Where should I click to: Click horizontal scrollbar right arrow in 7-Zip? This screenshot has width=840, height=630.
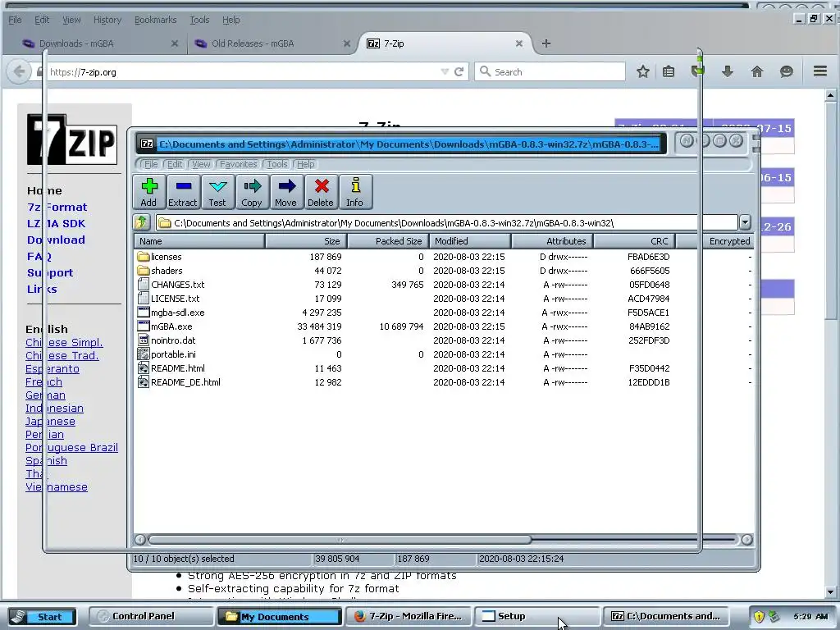(746, 540)
